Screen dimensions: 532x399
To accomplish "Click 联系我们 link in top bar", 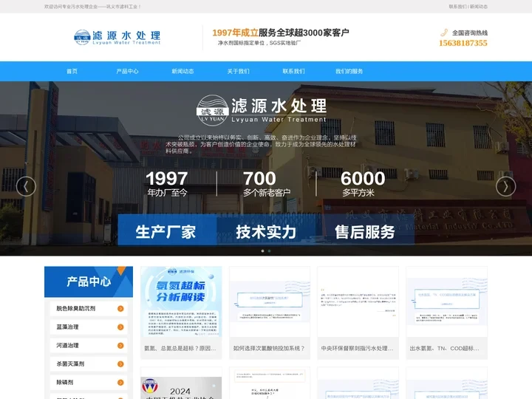I will pyautogui.click(x=457, y=7).
